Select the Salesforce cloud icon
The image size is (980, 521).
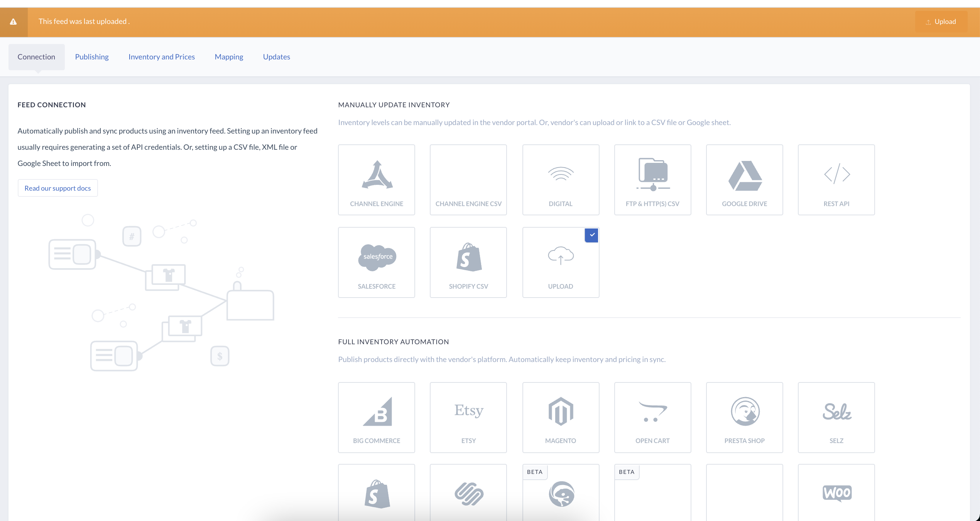coord(377,257)
